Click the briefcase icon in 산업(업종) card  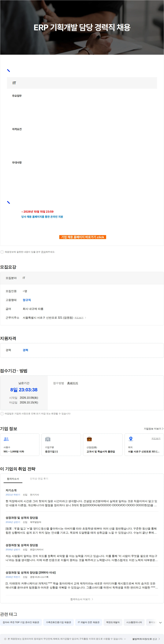coord(89,439)
